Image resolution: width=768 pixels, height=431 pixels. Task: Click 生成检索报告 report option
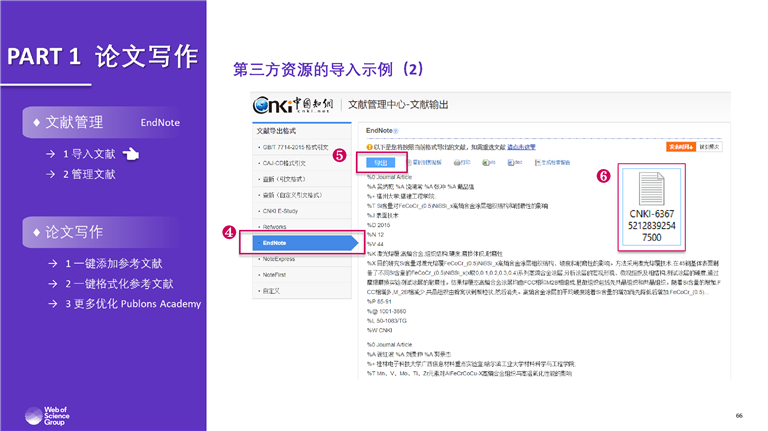(552, 163)
